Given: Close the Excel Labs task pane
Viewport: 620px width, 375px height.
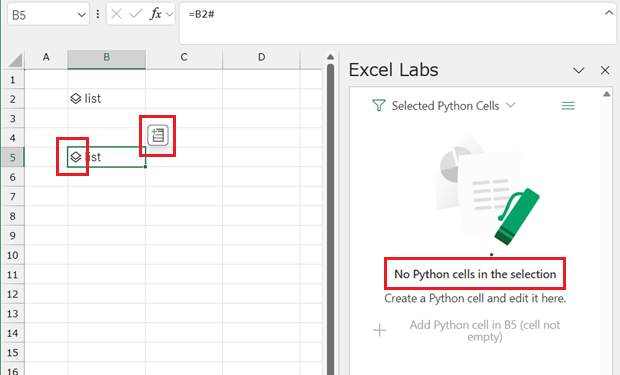Looking at the screenshot, I should [605, 70].
